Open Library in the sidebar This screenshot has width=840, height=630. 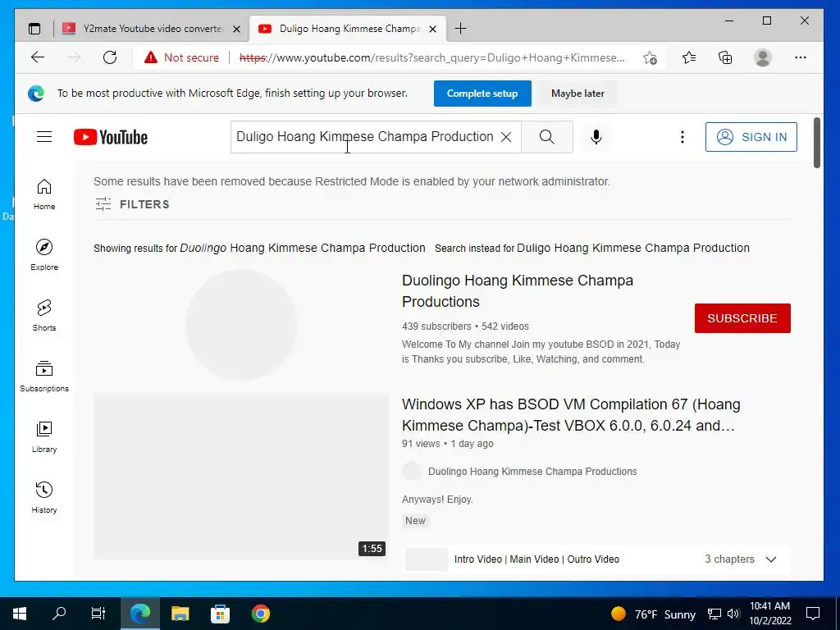click(44, 437)
